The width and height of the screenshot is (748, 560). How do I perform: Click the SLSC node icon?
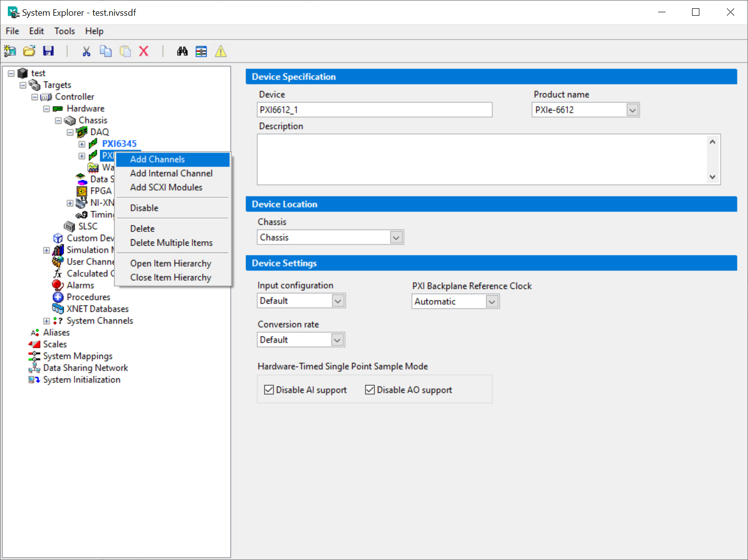(70, 226)
